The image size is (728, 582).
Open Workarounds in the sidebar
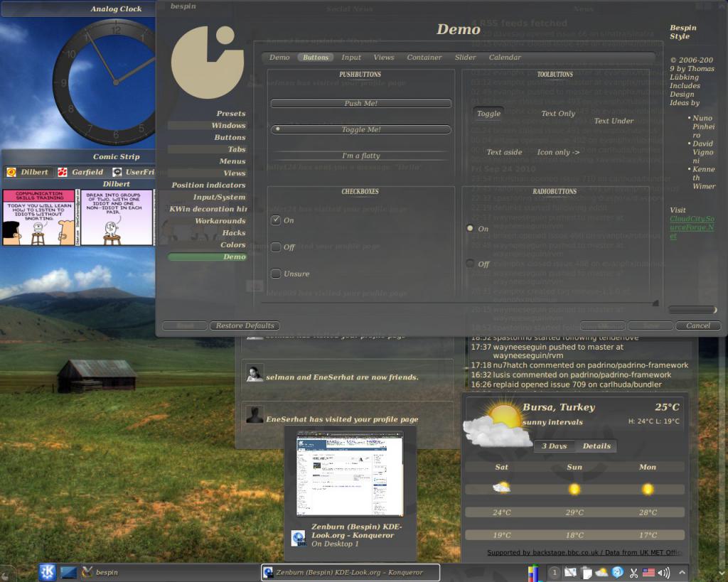point(208,220)
